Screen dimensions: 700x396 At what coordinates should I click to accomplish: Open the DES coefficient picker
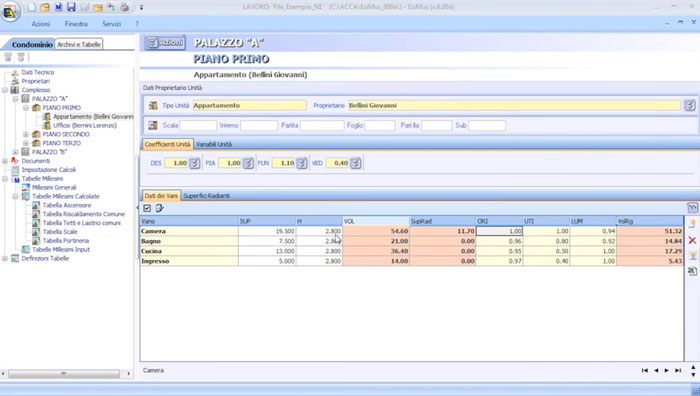[194, 163]
